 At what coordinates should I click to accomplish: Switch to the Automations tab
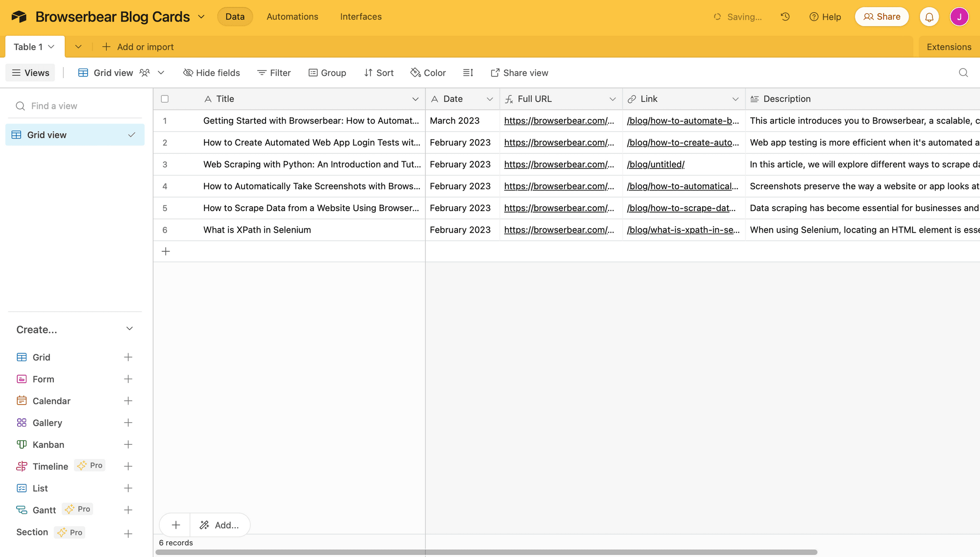(292, 16)
